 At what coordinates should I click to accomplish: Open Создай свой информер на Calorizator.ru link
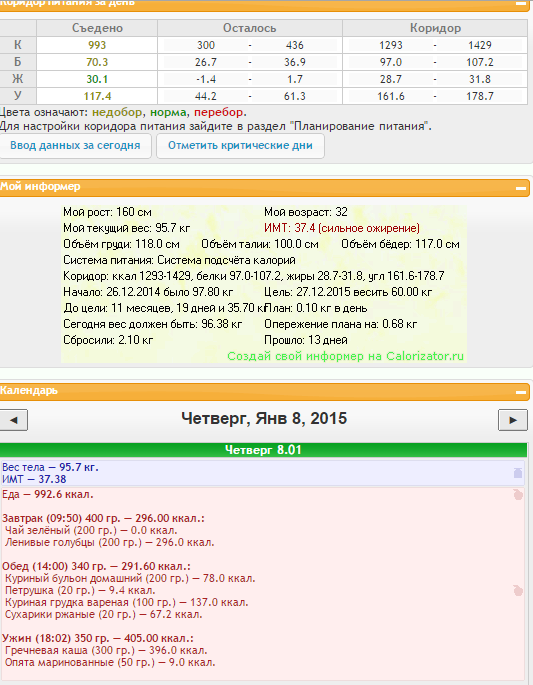click(x=345, y=356)
